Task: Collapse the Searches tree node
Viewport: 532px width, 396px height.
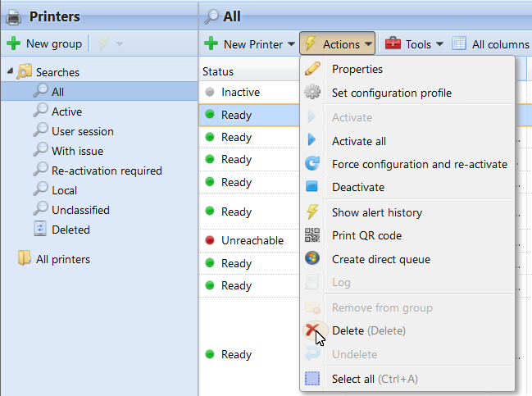Action: [x=9, y=72]
